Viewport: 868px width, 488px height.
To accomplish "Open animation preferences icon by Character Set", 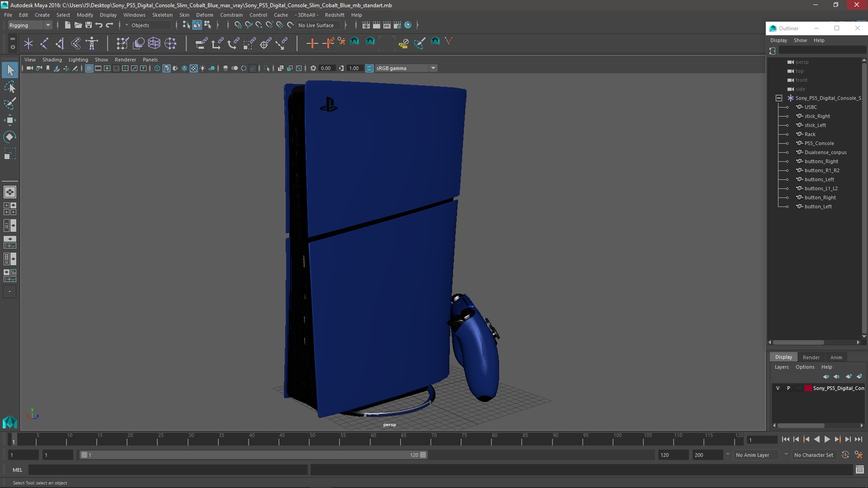I will (x=858, y=455).
